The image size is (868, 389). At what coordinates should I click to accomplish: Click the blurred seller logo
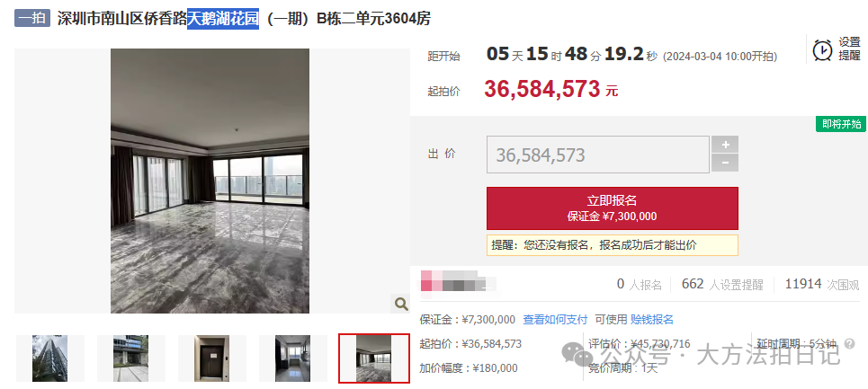(457, 280)
